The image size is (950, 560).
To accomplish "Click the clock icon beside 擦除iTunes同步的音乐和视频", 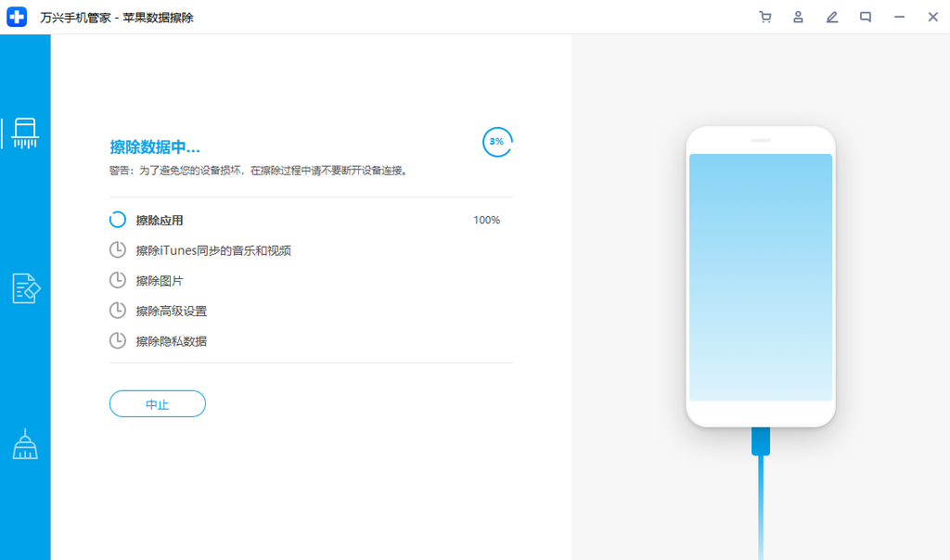I will [118, 249].
